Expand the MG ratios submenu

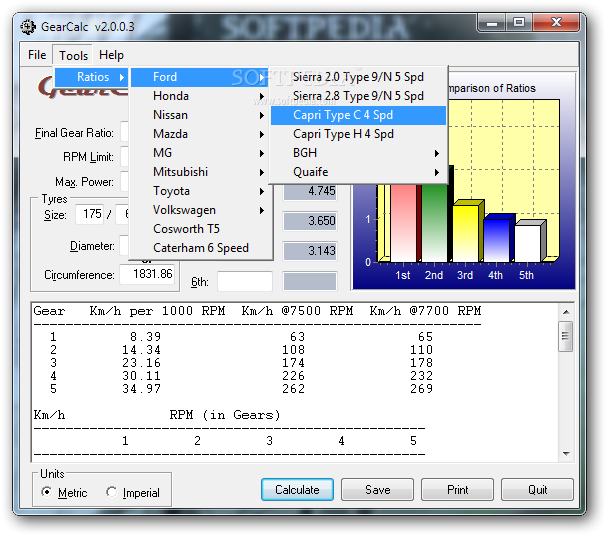tap(200, 153)
